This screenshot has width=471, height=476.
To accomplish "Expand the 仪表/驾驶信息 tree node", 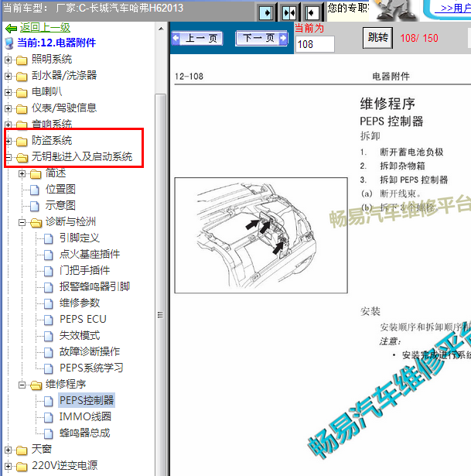I will pyautogui.click(x=9, y=108).
